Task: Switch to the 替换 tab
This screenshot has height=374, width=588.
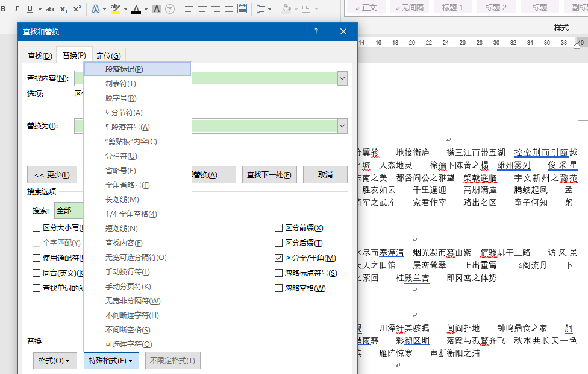Action: point(74,55)
